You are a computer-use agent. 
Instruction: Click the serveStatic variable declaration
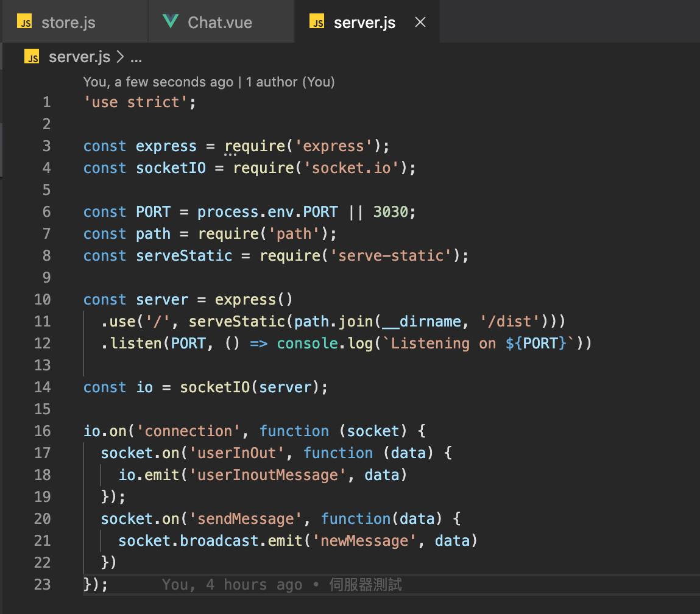coord(184,256)
